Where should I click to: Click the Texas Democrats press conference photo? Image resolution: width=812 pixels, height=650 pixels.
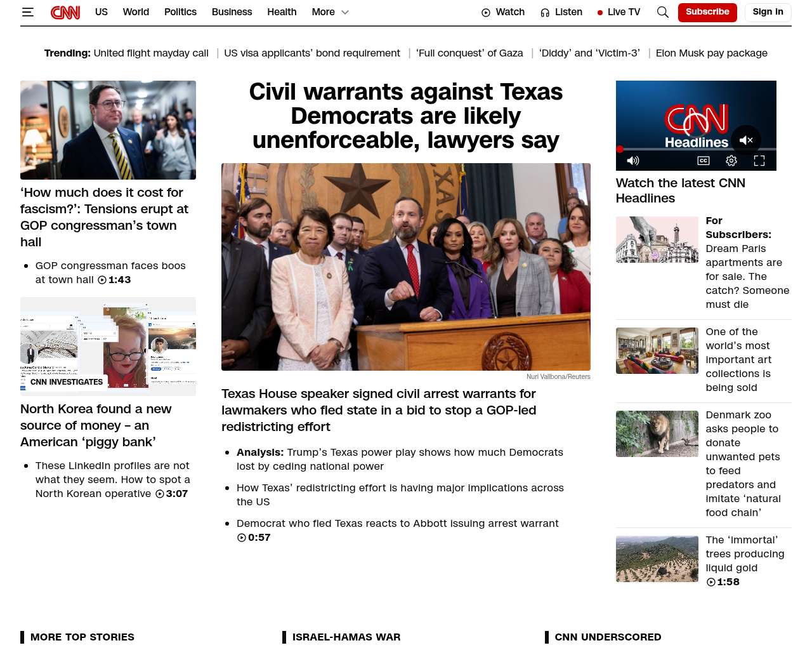point(406,267)
